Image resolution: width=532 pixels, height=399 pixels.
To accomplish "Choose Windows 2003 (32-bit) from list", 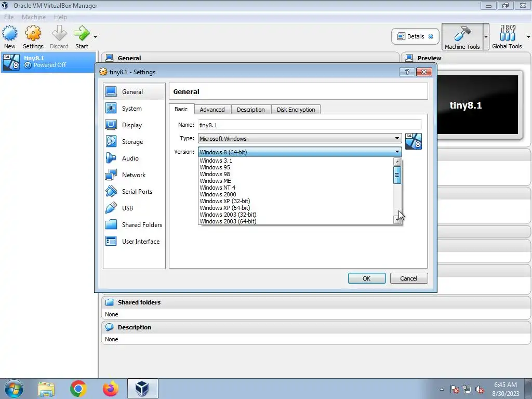I will pos(296,215).
